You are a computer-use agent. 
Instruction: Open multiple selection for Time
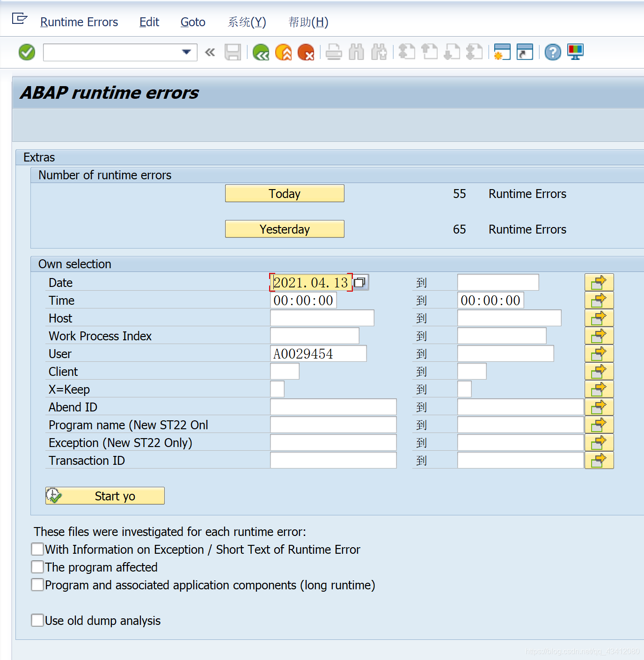pyautogui.click(x=599, y=300)
